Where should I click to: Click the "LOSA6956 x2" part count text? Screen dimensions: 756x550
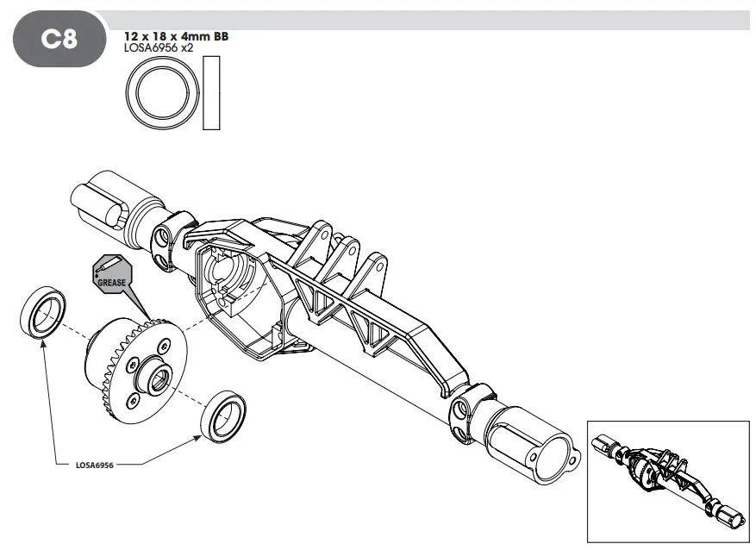pyautogui.click(x=158, y=47)
